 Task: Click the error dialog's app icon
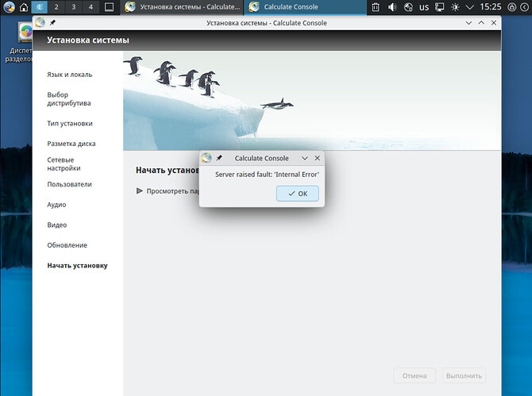(206, 158)
